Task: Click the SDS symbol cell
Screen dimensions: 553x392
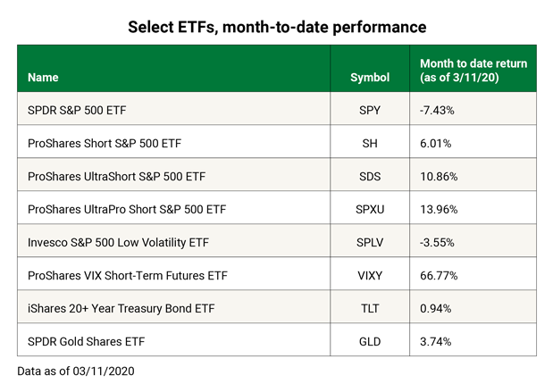Action: 371,177
